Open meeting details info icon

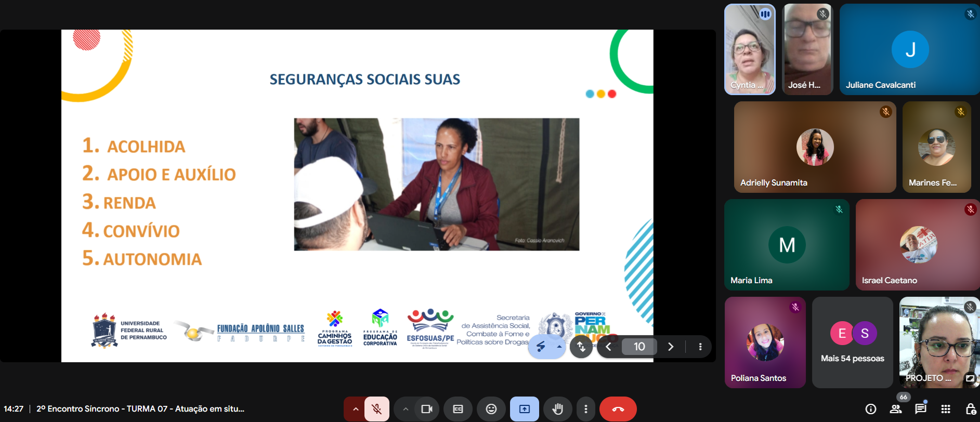(871, 409)
